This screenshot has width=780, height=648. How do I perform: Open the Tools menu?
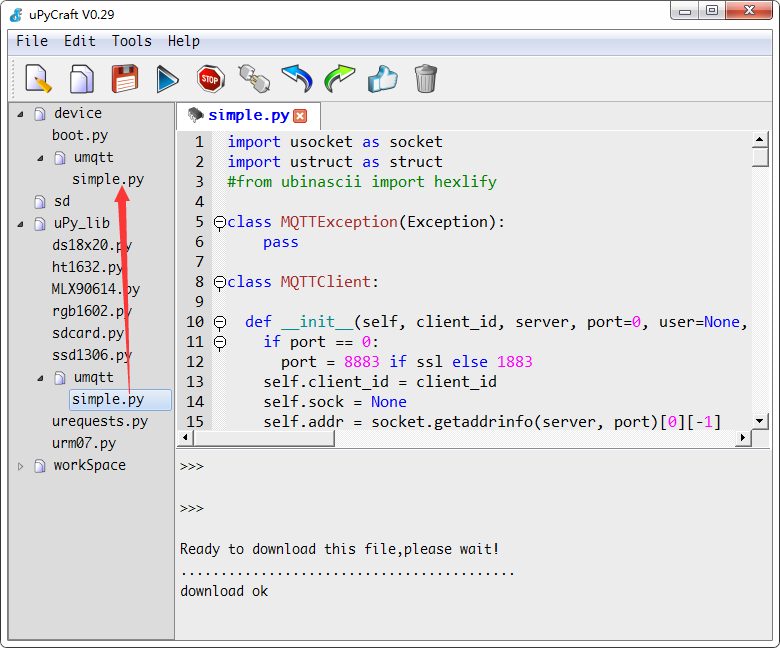point(131,41)
